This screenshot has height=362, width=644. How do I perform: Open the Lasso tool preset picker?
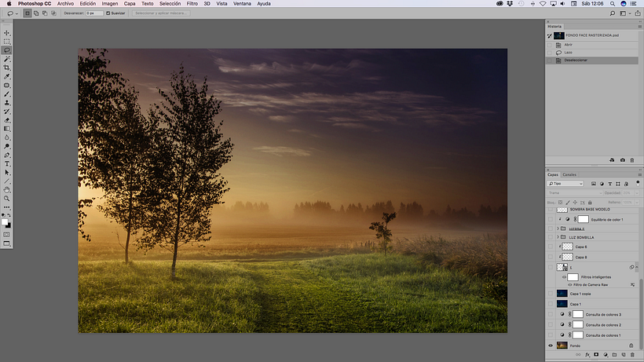[13, 13]
